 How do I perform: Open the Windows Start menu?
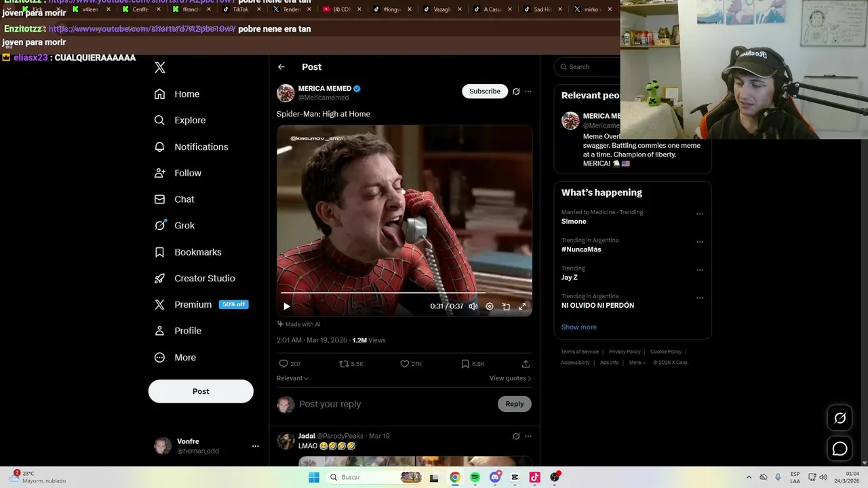(314, 477)
